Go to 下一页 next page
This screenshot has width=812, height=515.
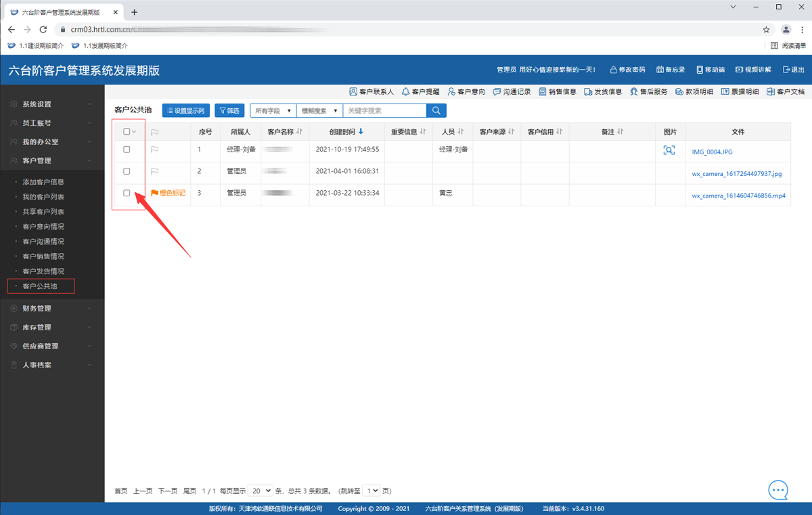168,491
